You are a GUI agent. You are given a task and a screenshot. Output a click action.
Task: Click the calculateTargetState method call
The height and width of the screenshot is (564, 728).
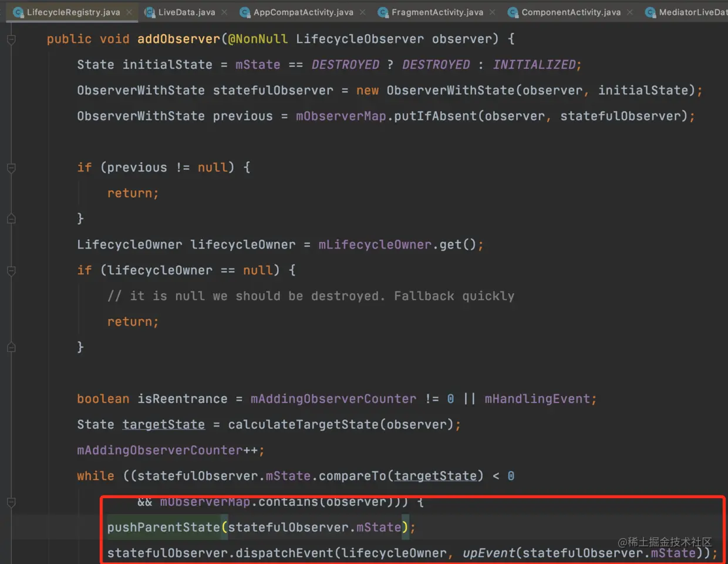(x=303, y=425)
